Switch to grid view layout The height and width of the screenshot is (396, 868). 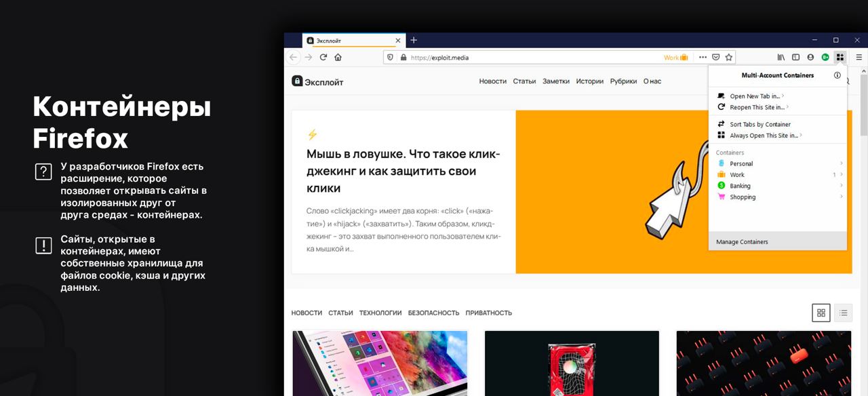pos(821,313)
